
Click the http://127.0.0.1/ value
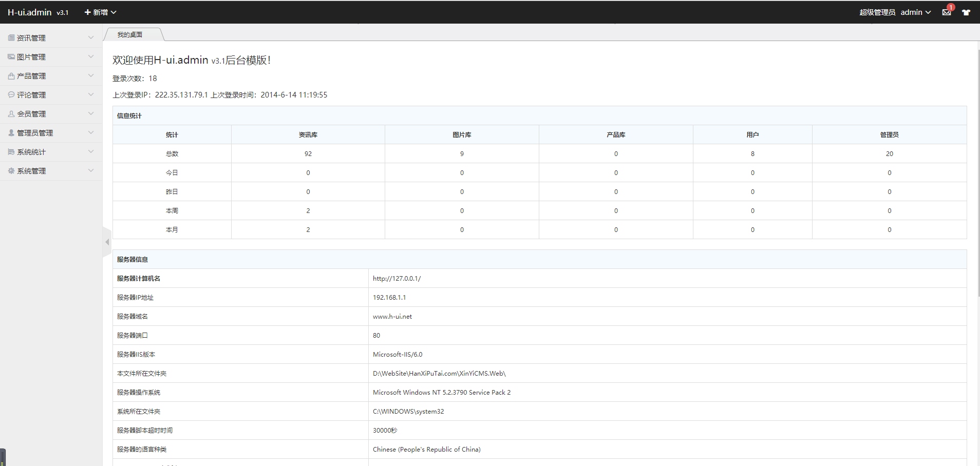[397, 279]
